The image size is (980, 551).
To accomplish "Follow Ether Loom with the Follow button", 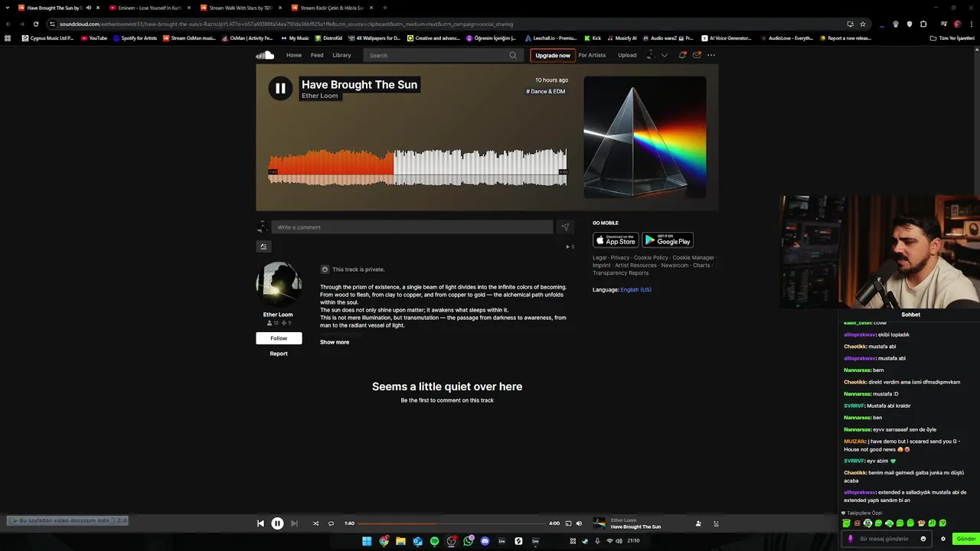I will pos(279,338).
